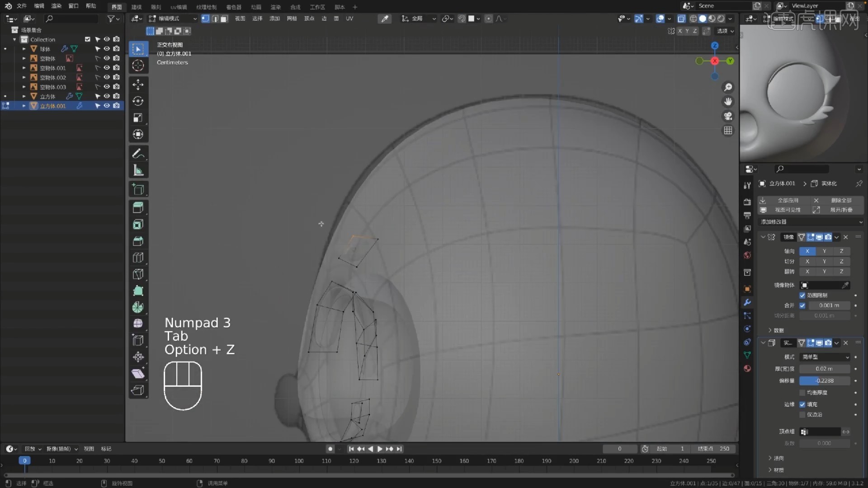Open the 顶点 Vertex menu

(309, 19)
